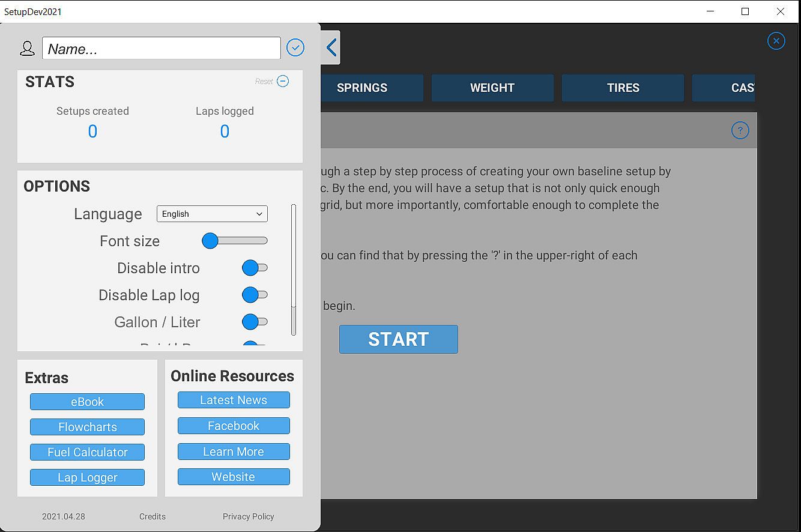Switch to the WEIGHT tab
The image size is (801, 532).
tap(492, 88)
